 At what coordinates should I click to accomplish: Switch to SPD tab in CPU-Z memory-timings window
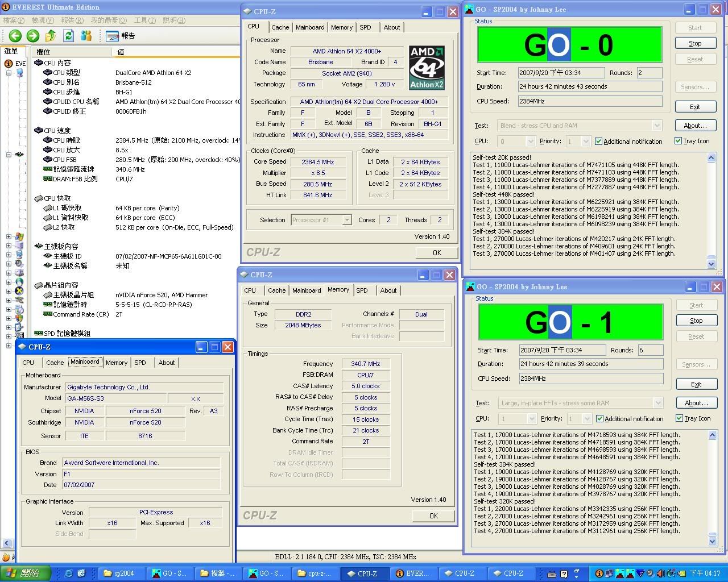[362, 290]
